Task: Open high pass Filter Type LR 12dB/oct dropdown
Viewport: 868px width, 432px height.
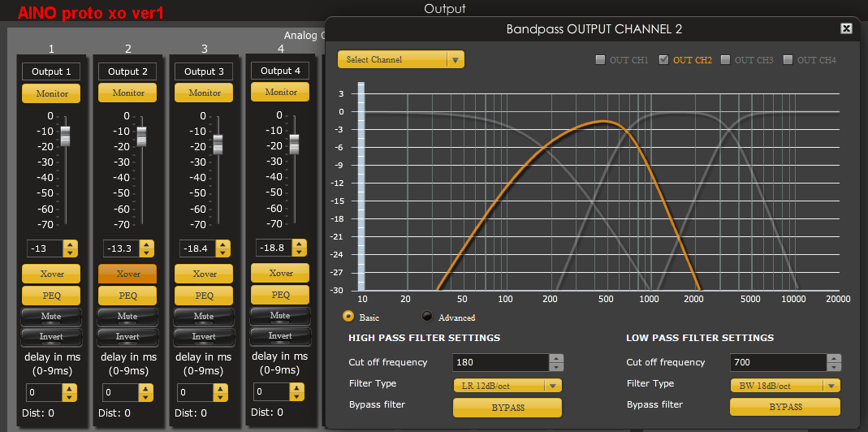Action: coord(507,386)
